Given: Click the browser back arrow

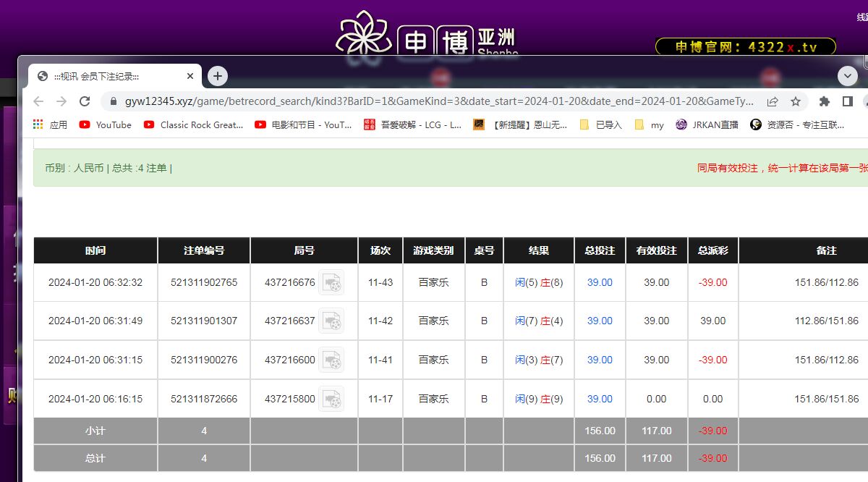Looking at the screenshot, I should [38, 101].
